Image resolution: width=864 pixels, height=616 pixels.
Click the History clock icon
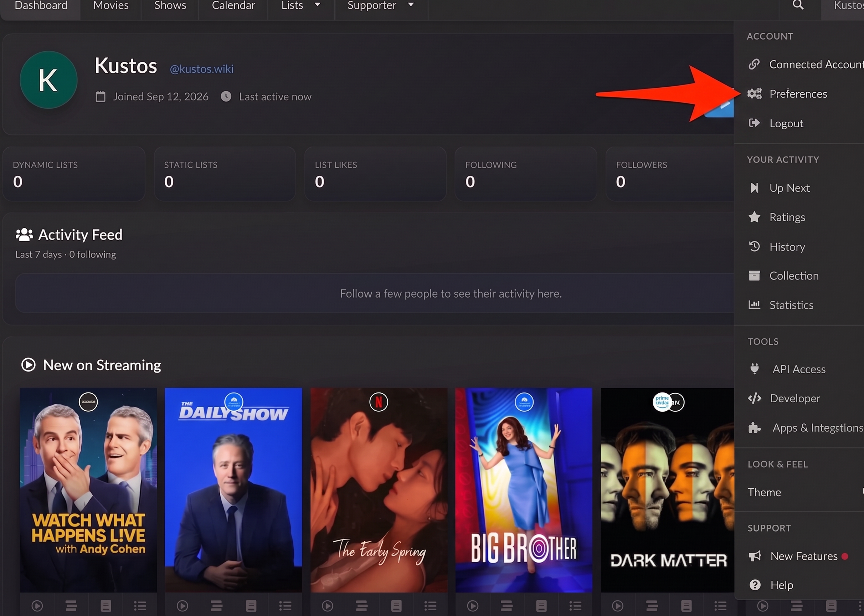click(754, 247)
